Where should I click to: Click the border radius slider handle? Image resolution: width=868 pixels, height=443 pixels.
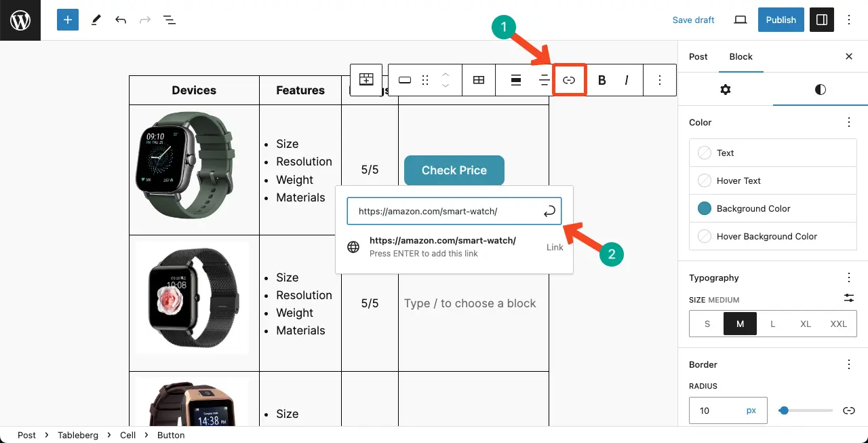(784, 410)
